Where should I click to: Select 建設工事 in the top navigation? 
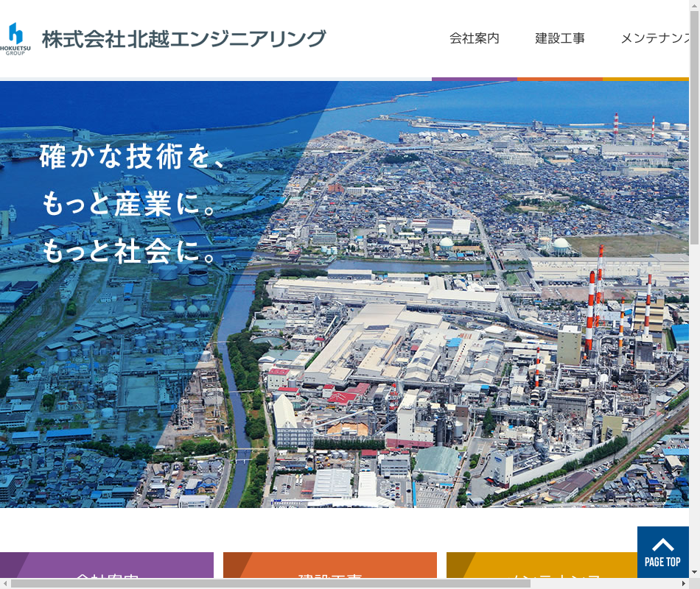pyautogui.click(x=560, y=38)
